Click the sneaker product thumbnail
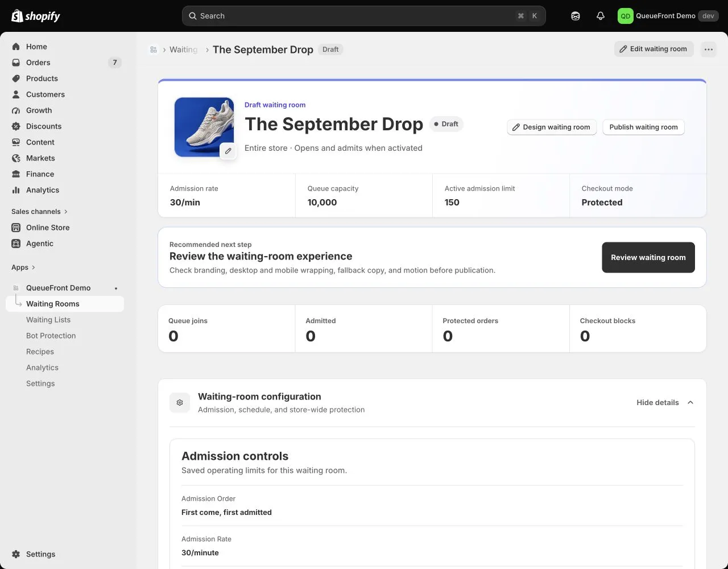Screen dimensions: 728x569 tap(204, 127)
